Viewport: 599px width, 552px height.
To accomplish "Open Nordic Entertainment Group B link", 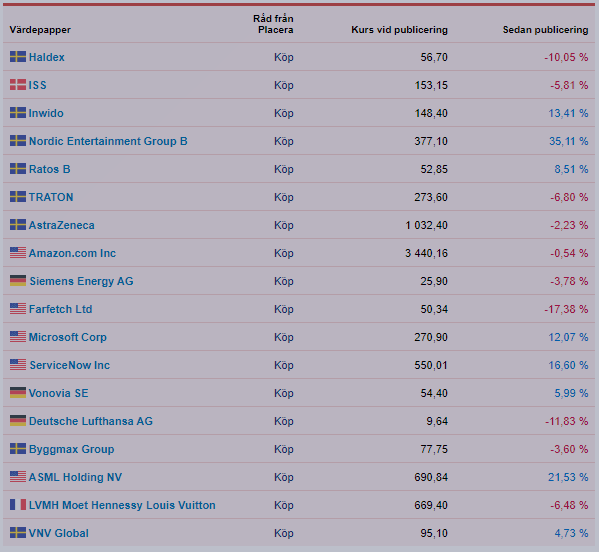I will coord(108,141).
